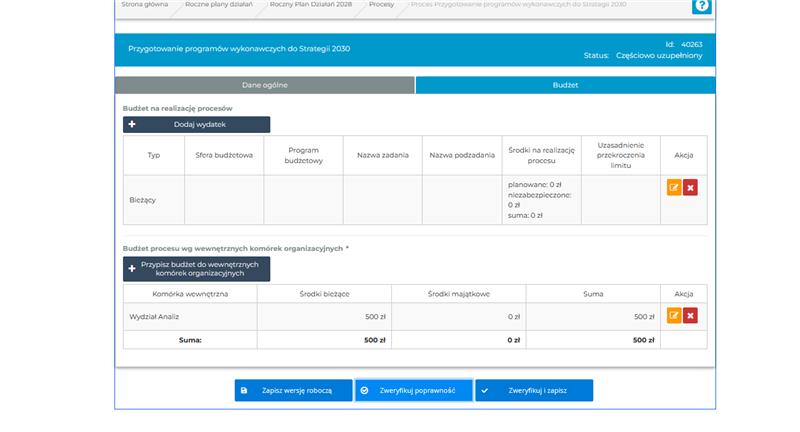
Task: Open the Procesy breadcrumb link
Action: 381,5
